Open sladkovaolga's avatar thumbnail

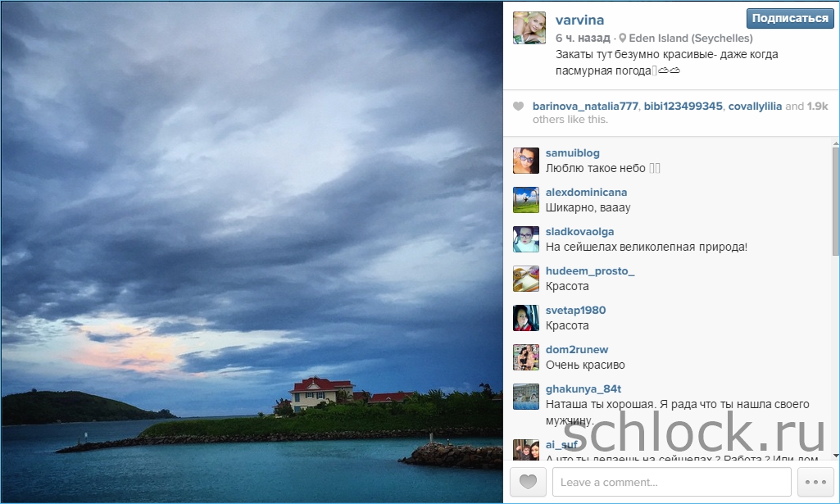coord(526,238)
